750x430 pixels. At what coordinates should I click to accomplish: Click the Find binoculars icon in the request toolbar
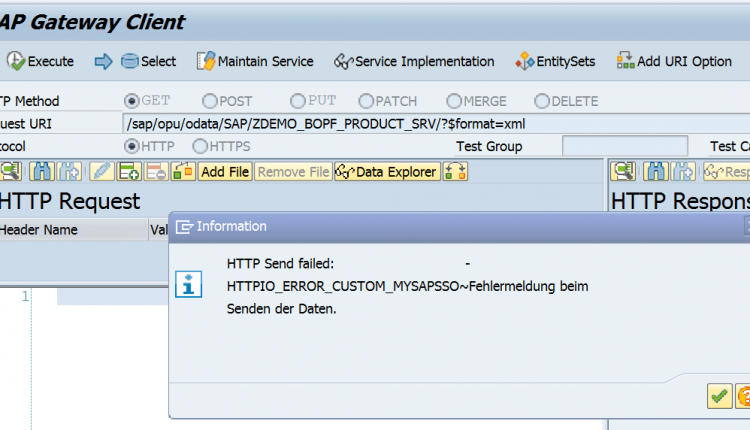pyautogui.click(x=42, y=171)
